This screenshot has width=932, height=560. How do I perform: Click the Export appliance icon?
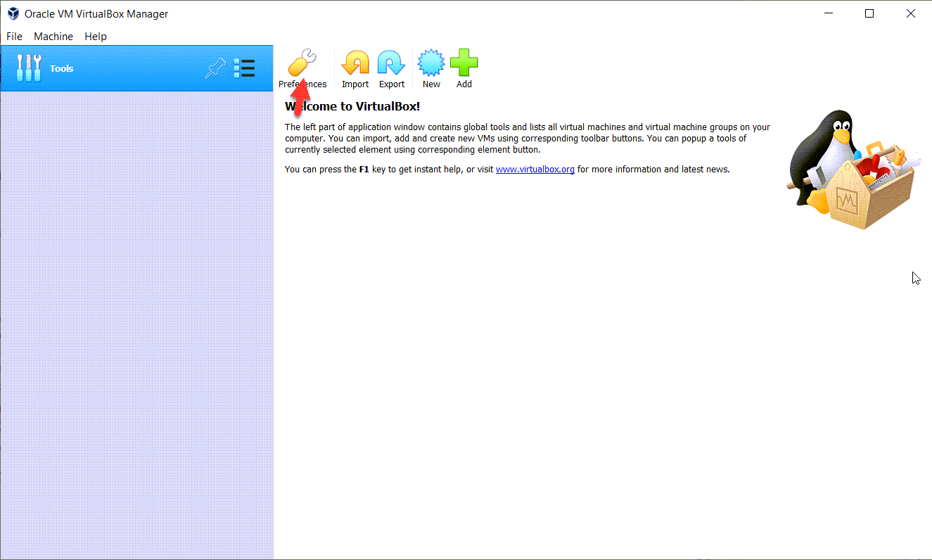[392, 63]
